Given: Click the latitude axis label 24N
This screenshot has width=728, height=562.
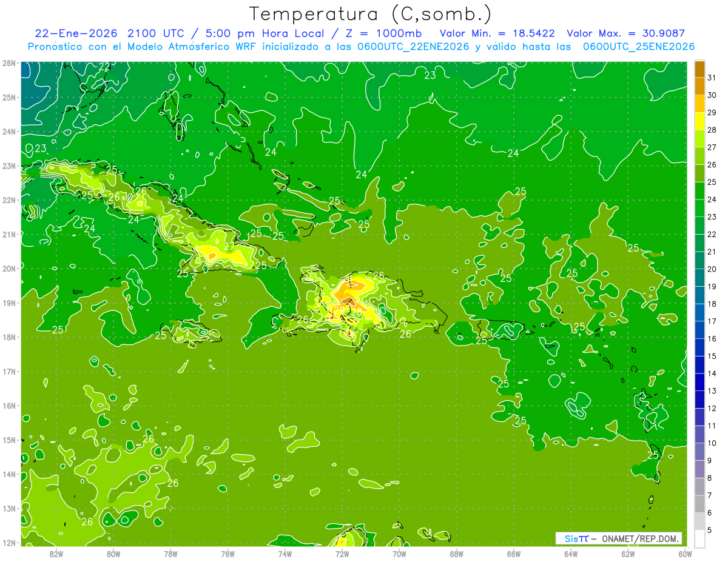Looking at the screenshot, I should (x=9, y=131).
